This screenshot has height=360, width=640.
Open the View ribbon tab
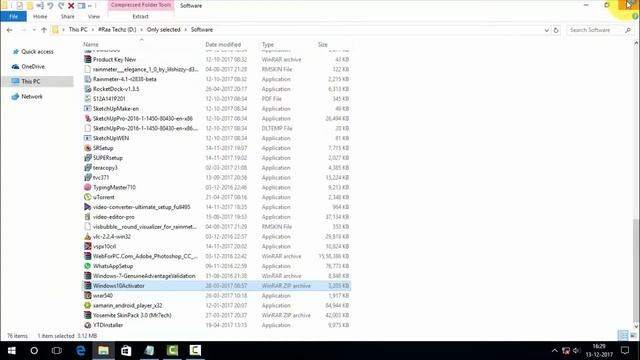coord(94,17)
